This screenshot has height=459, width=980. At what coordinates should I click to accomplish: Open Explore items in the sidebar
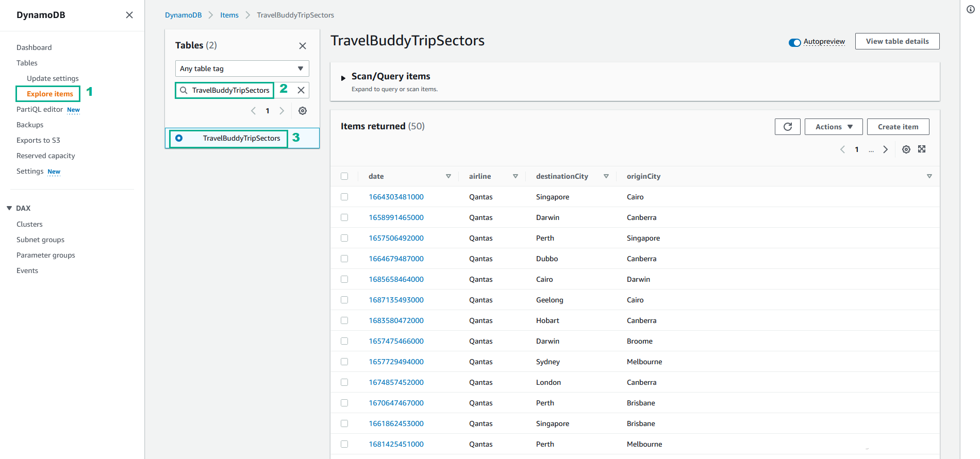click(x=50, y=94)
